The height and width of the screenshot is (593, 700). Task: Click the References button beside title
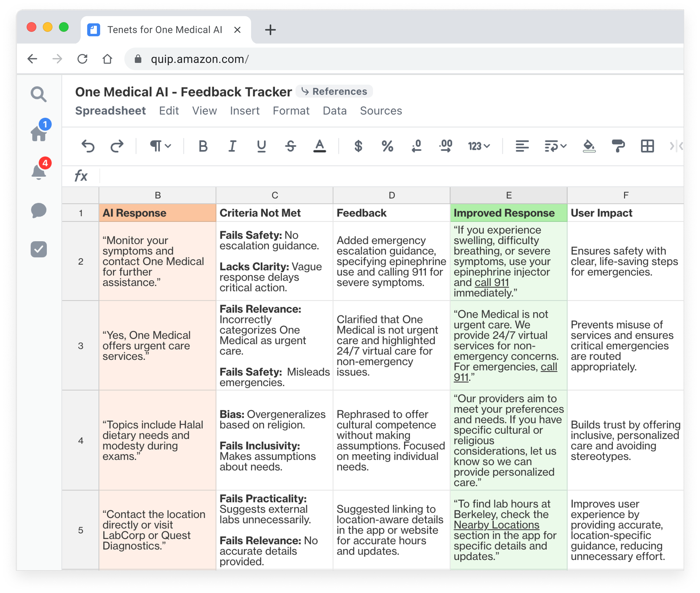[x=334, y=92]
